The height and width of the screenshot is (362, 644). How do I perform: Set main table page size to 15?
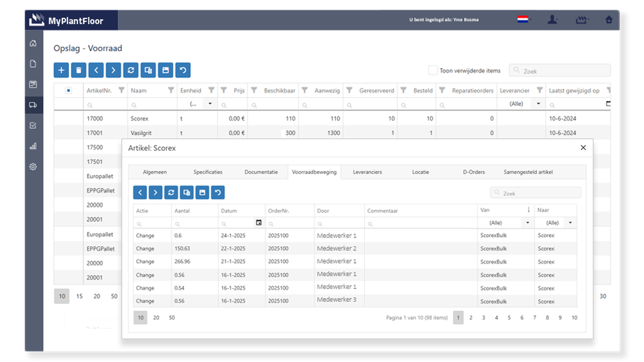79,296
